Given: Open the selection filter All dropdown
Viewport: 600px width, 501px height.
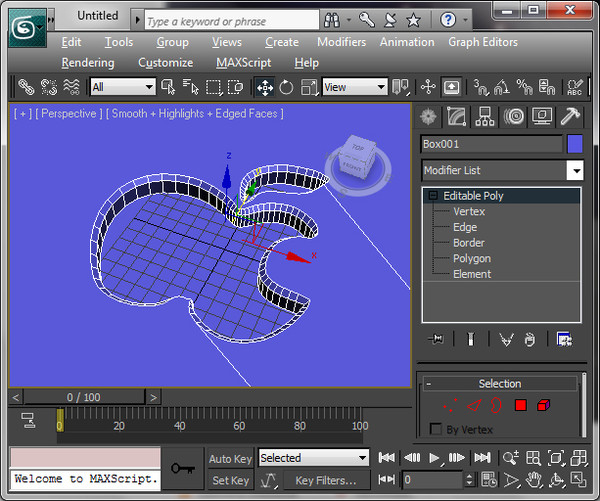Looking at the screenshot, I should pos(122,87).
